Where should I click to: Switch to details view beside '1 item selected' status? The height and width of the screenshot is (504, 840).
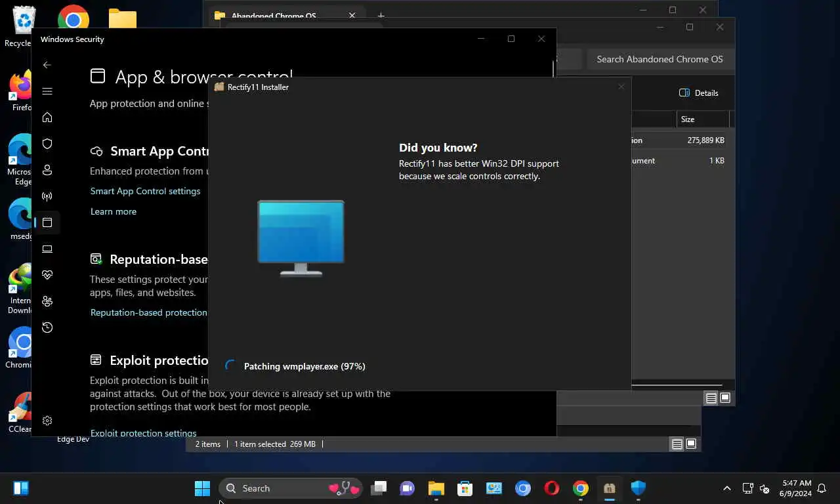pos(677,444)
